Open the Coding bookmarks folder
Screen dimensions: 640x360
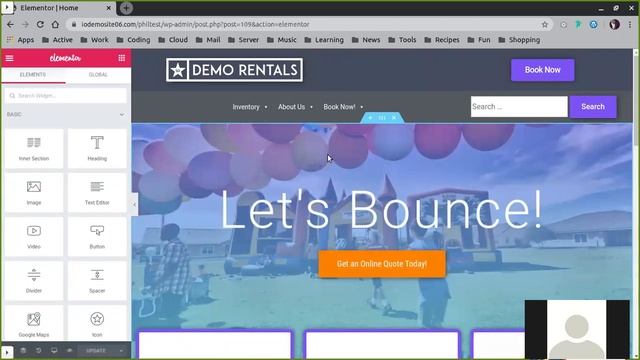(133, 40)
